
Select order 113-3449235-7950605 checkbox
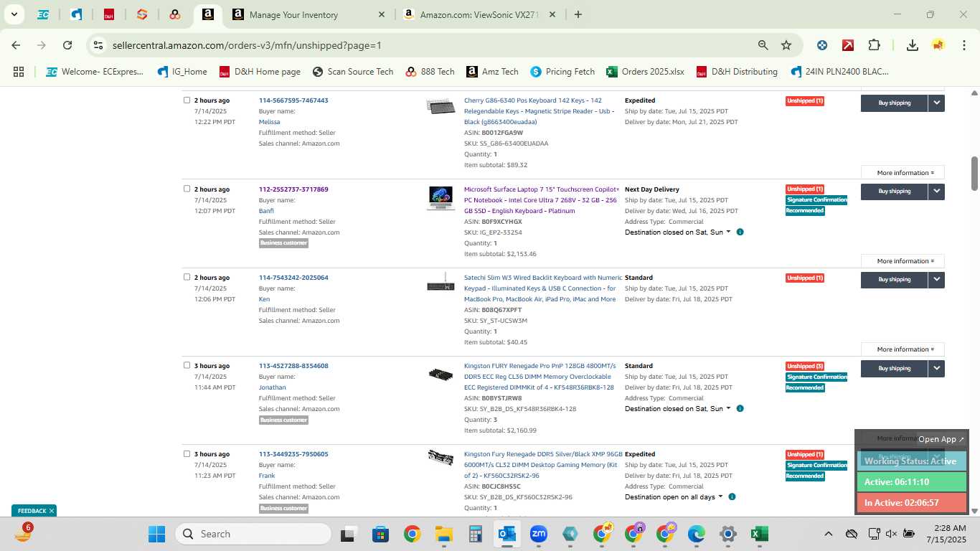pyautogui.click(x=187, y=453)
